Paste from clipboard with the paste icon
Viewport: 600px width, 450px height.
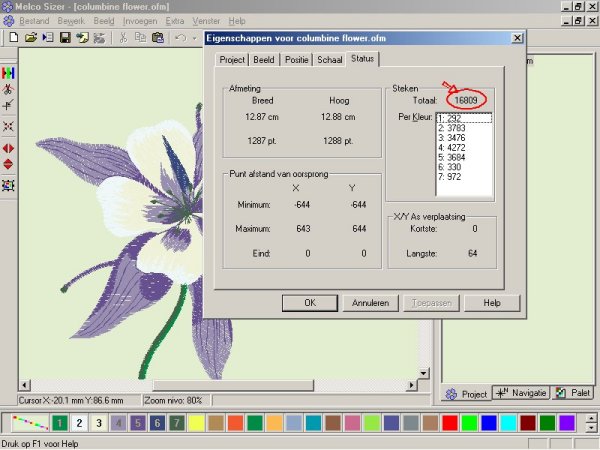158,38
